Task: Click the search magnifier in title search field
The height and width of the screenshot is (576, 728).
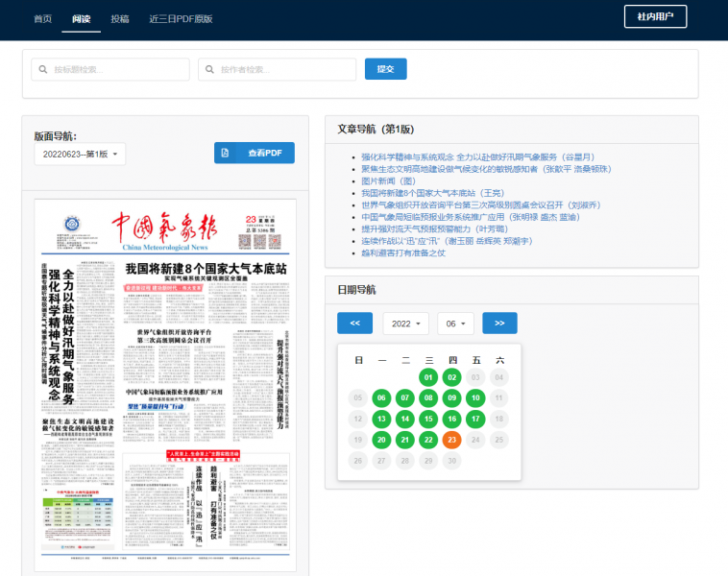Action: (43, 69)
